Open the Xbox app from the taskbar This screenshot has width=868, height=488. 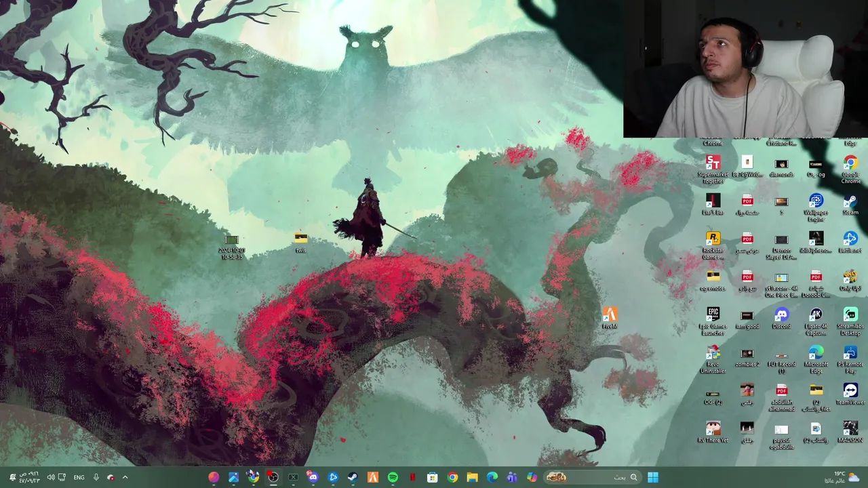[293, 477]
